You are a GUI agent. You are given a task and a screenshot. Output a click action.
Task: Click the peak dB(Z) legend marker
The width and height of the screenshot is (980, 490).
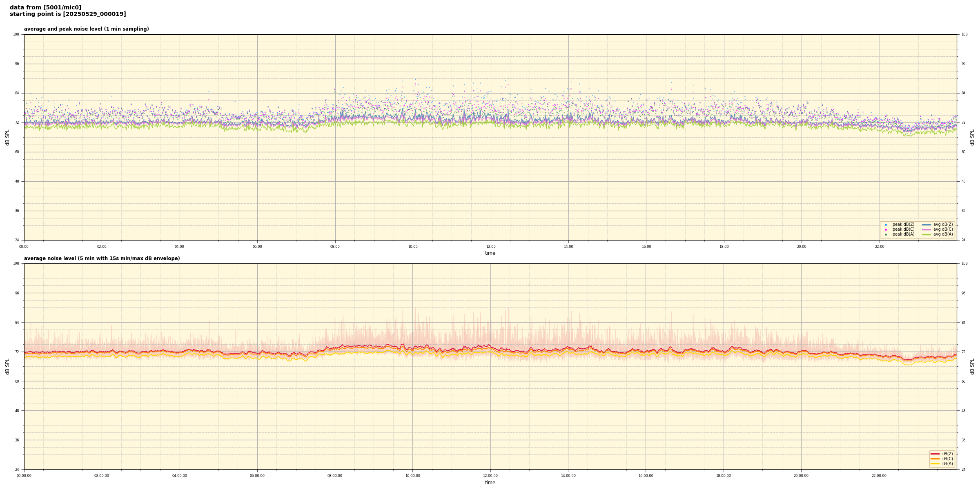click(x=886, y=225)
